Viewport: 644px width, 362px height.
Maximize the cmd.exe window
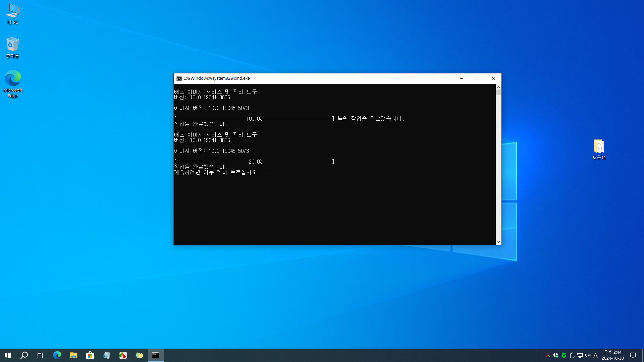477,78
